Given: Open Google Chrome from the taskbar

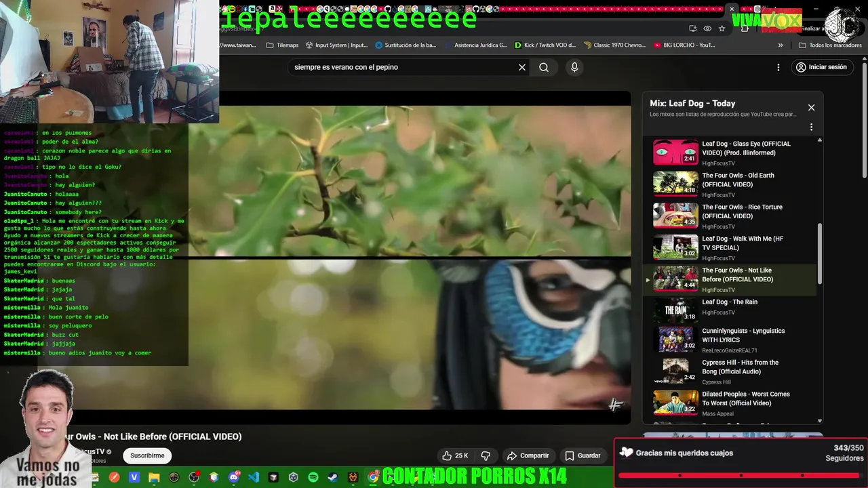Looking at the screenshot, I should click(373, 477).
